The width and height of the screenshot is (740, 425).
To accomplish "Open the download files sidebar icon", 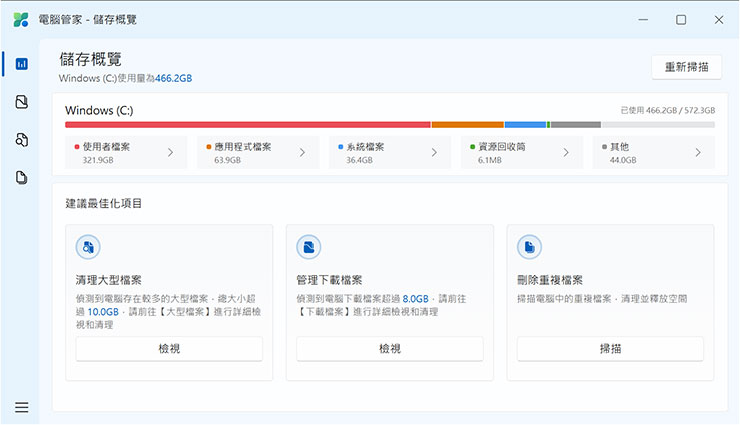I will [21, 102].
